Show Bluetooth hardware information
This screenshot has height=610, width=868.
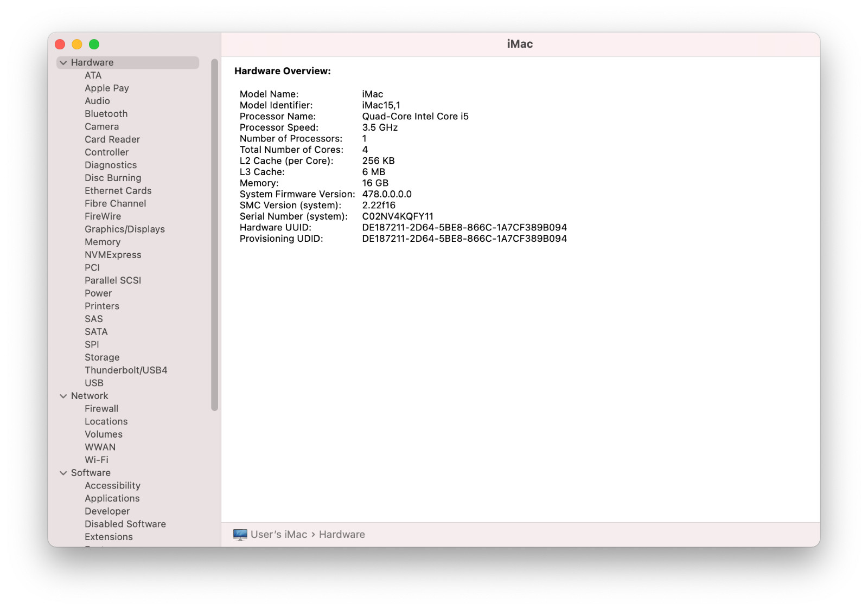click(106, 114)
